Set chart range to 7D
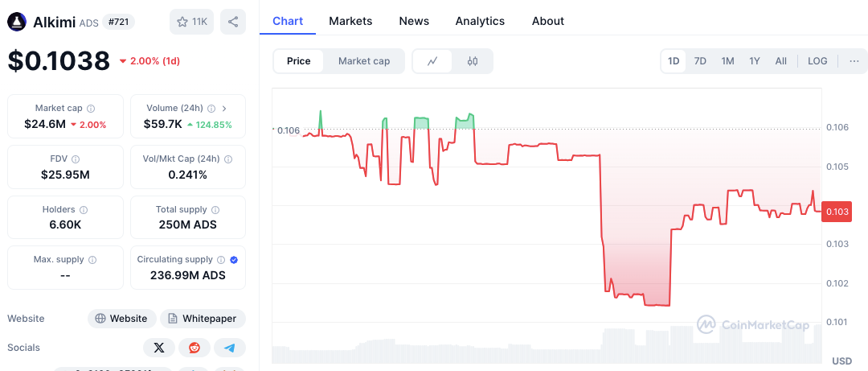This screenshot has height=371, width=868. tap(700, 61)
